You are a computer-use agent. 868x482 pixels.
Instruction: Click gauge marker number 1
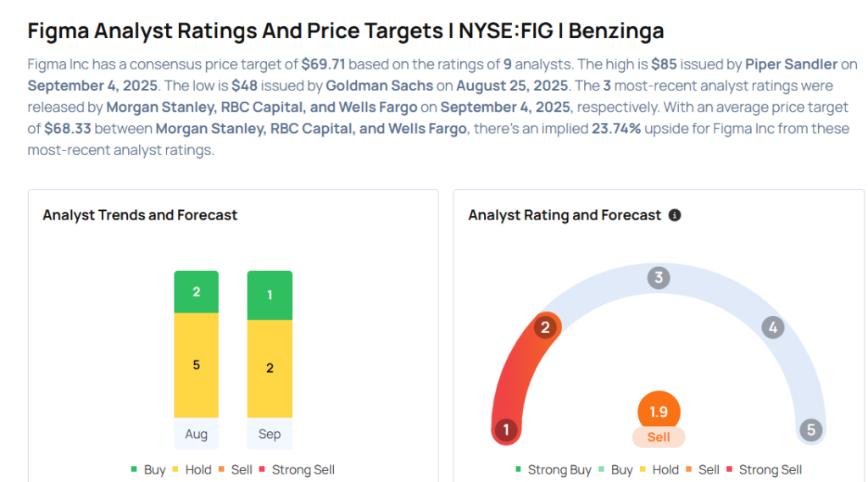pyautogui.click(x=506, y=429)
